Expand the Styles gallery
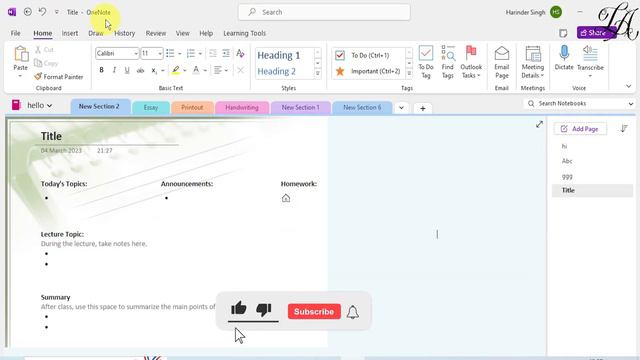The image size is (640, 360). 318,73
